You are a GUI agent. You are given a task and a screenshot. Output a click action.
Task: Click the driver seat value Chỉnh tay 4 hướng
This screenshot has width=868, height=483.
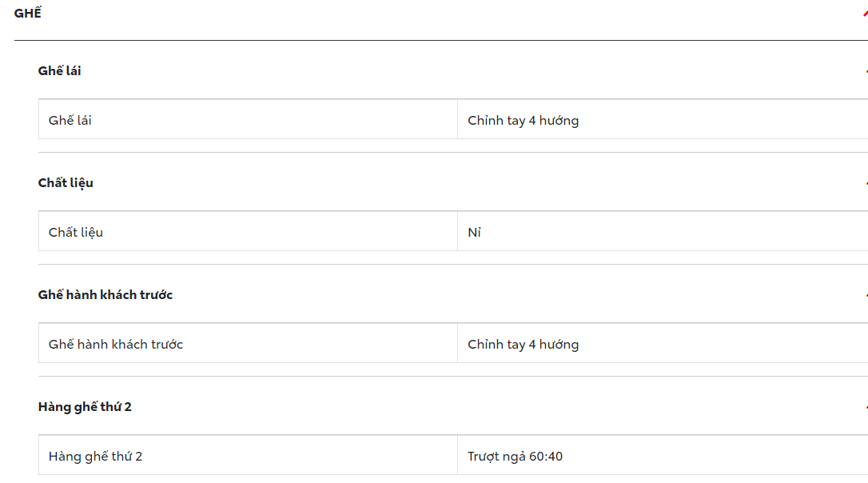click(x=523, y=121)
